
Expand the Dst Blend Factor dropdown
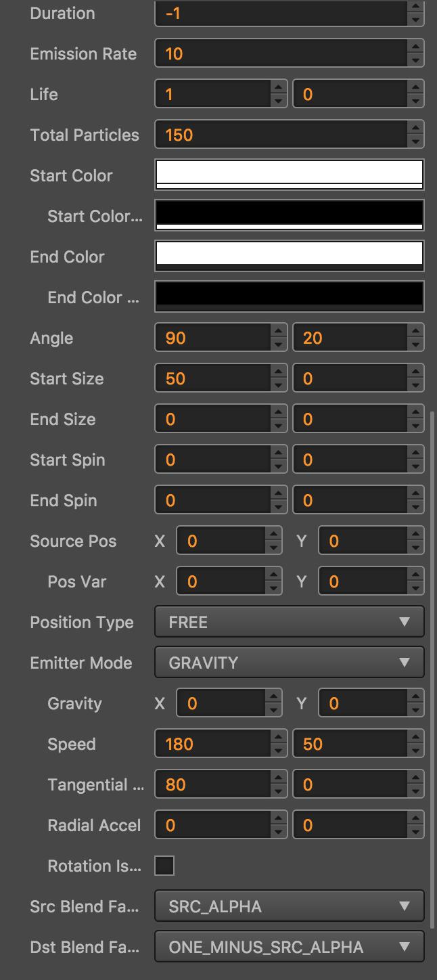click(x=289, y=947)
